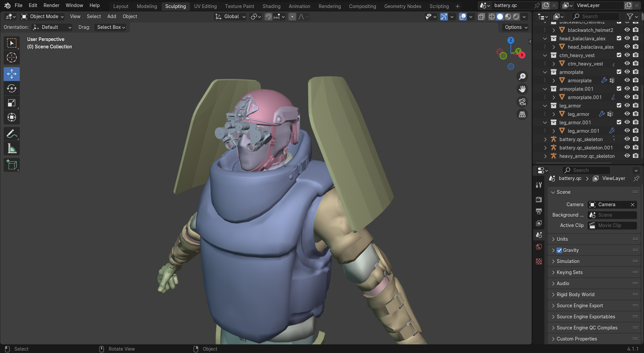Viewport: 644px width, 353px height.
Task: Open the Render Properties tab
Action: coord(539,199)
